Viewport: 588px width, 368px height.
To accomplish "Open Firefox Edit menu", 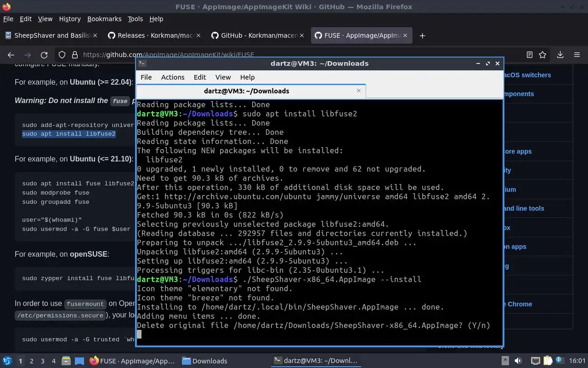I will click(x=26, y=19).
